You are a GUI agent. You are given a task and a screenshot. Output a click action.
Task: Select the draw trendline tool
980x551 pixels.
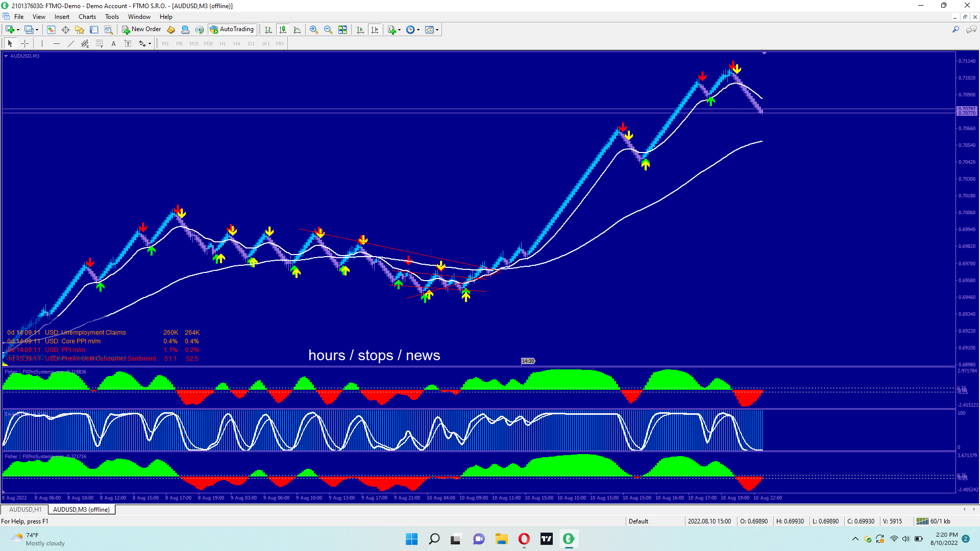click(71, 44)
